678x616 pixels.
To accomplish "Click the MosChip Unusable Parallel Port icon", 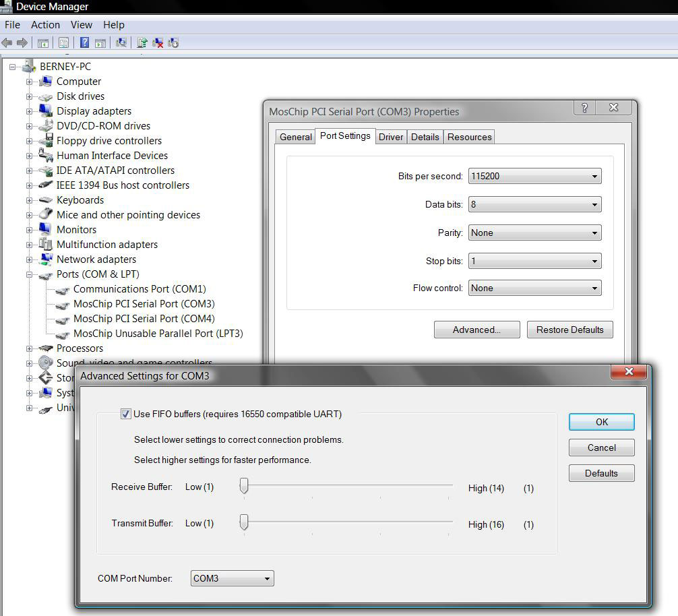I will [62, 334].
